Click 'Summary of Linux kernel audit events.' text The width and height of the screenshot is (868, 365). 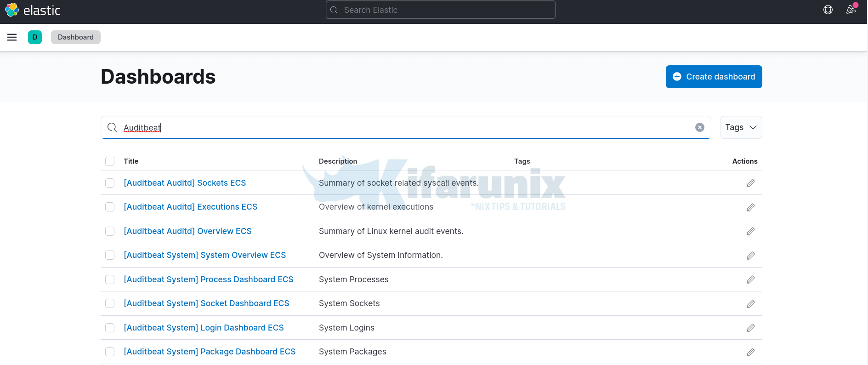tap(391, 231)
